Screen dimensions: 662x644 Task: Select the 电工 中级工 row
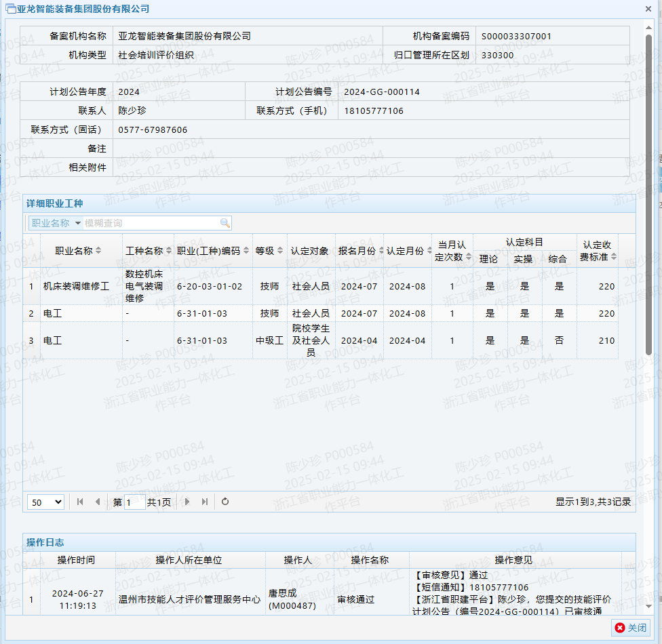(76, 341)
